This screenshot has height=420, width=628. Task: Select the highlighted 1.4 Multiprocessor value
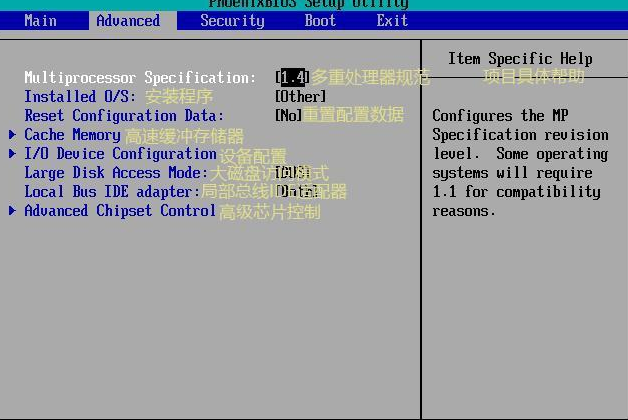coord(292,78)
